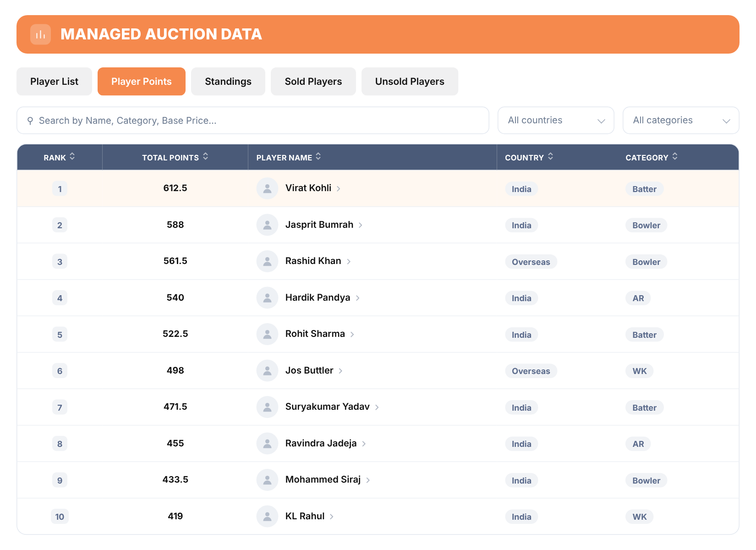Click Rohit Sharma's avatar icon
756x550 pixels.
pyautogui.click(x=268, y=334)
